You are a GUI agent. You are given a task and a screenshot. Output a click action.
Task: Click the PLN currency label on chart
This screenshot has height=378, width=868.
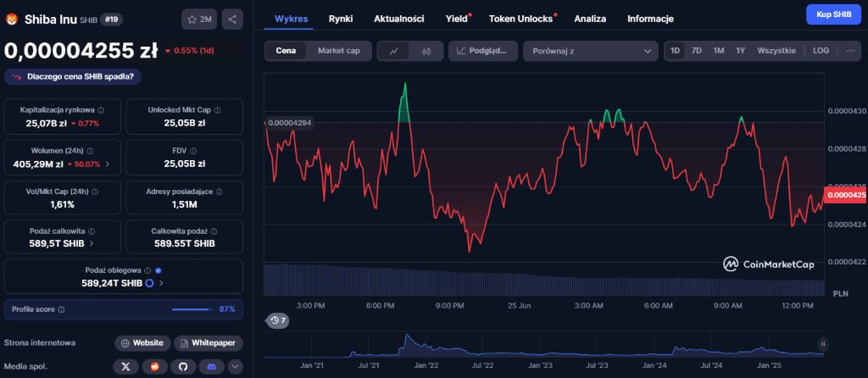[x=840, y=294]
